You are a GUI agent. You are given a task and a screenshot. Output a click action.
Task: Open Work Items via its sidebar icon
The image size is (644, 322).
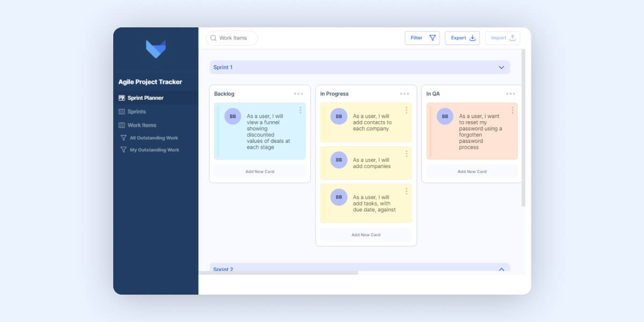[122, 125]
